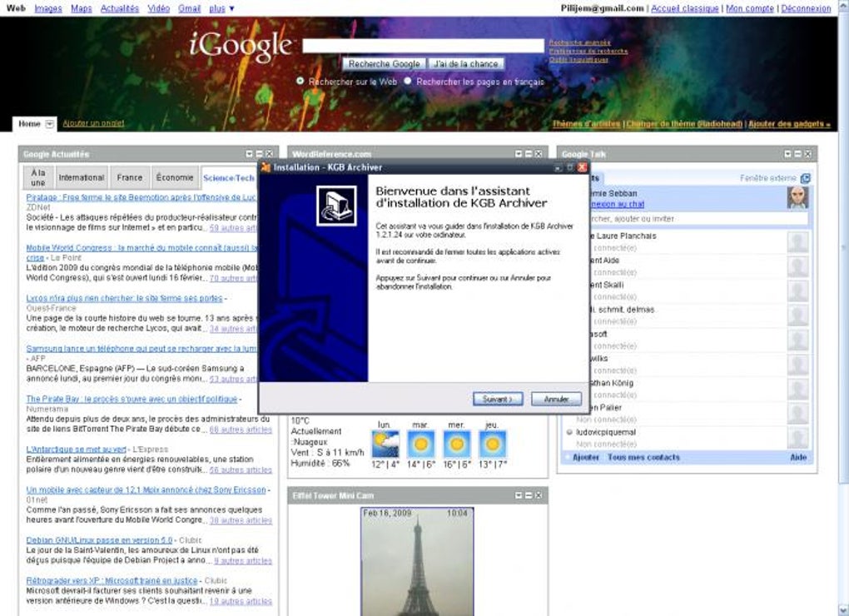This screenshot has width=849, height=616.
Task: Open Google Talk gadget menu arrow
Action: point(787,154)
